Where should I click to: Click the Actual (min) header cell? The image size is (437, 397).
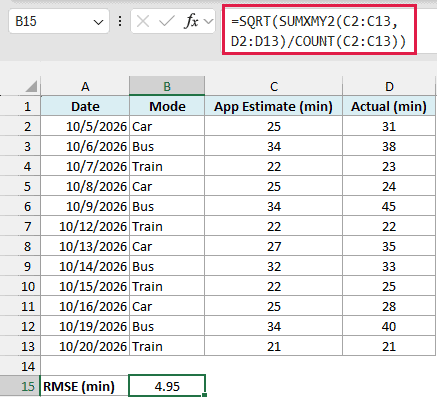(389, 106)
